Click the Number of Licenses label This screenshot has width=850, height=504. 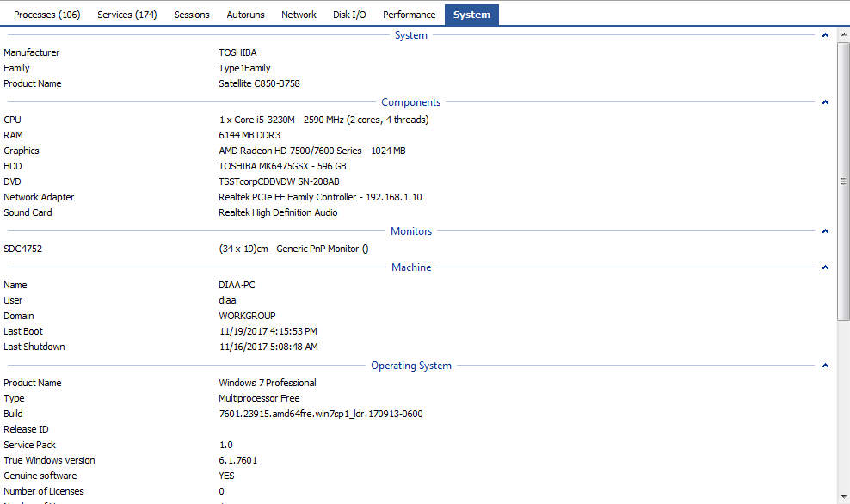[44, 492]
